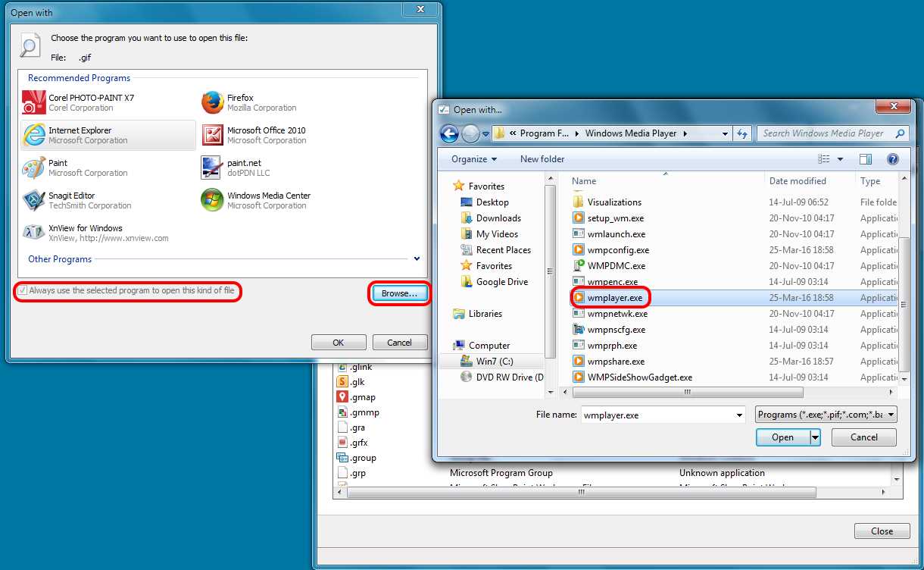
Task: Click the Forward arrow in file dialog
Action: point(470,133)
